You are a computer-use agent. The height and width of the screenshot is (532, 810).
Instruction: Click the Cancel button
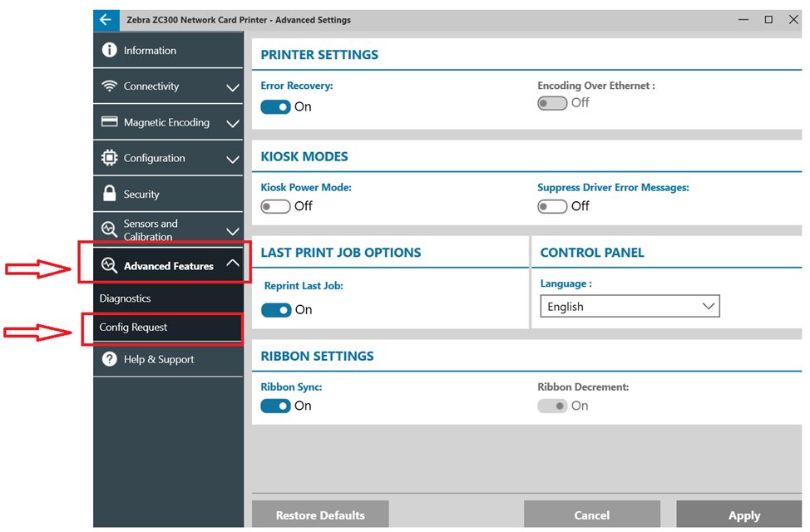coord(592,515)
